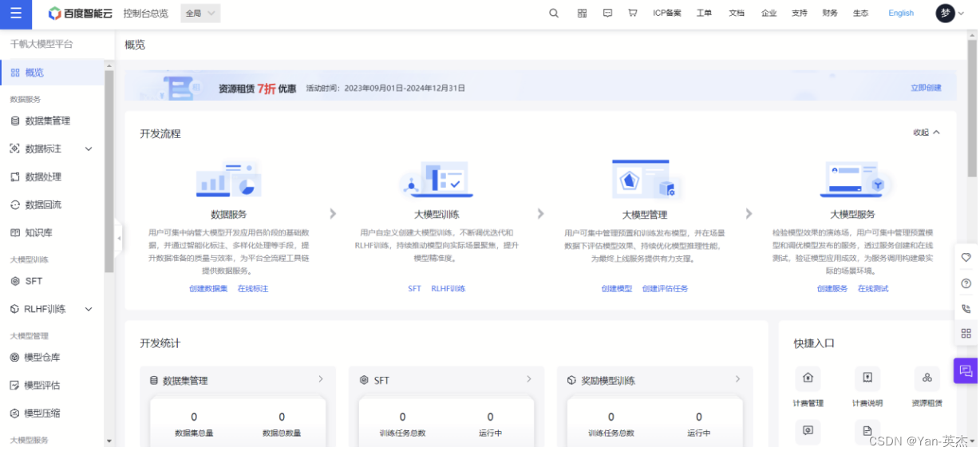Expand 数据标注 submenu chevron

pyautogui.click(x=89, y=149)
